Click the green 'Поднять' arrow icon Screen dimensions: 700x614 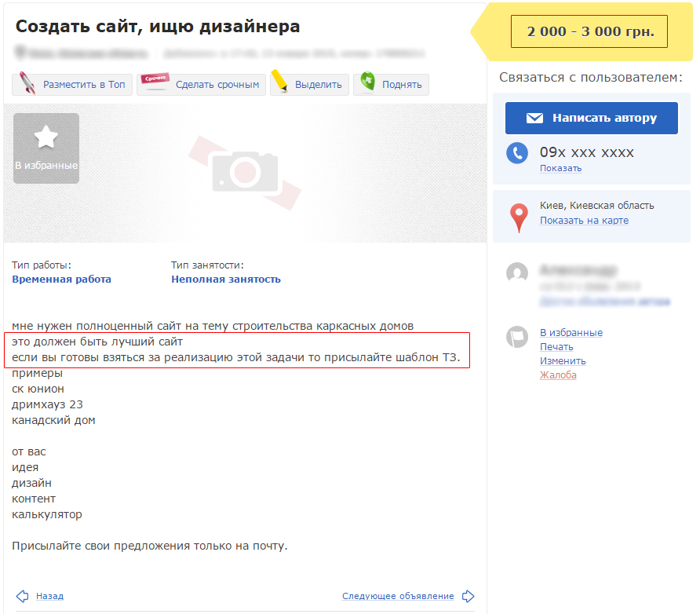pyautogui.click(x=366, y=82)
